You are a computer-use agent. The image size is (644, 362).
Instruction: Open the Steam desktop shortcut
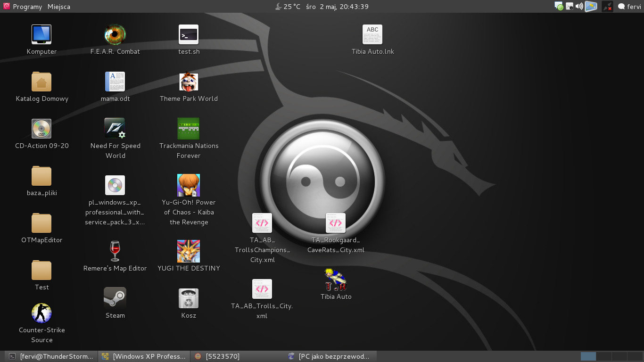point(115,298)
